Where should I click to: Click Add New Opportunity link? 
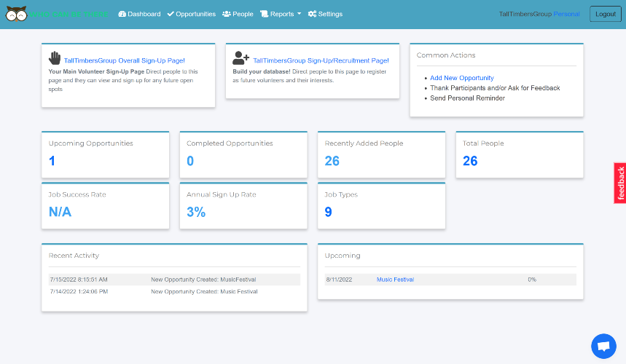462,78
